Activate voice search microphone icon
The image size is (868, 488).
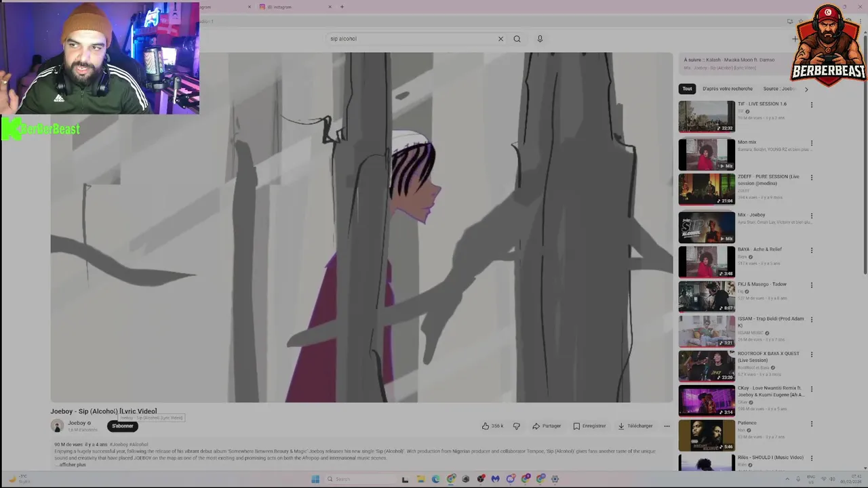coord(540,39)
